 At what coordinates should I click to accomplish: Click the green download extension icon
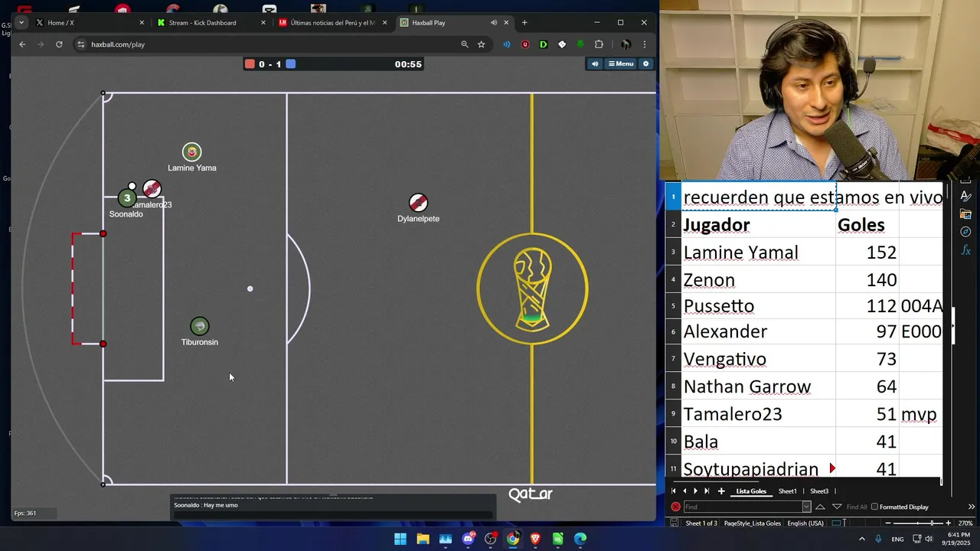580,44
